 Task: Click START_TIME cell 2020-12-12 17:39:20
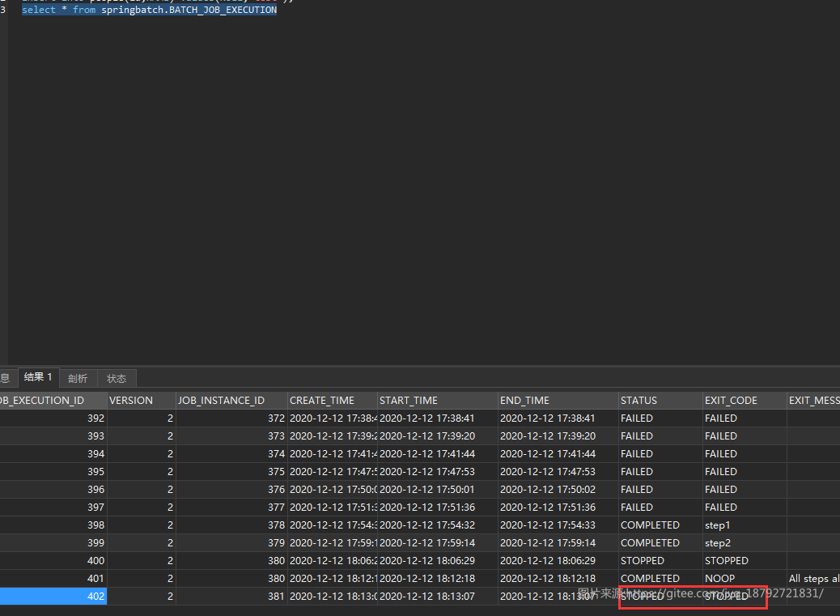click(438, 436)
